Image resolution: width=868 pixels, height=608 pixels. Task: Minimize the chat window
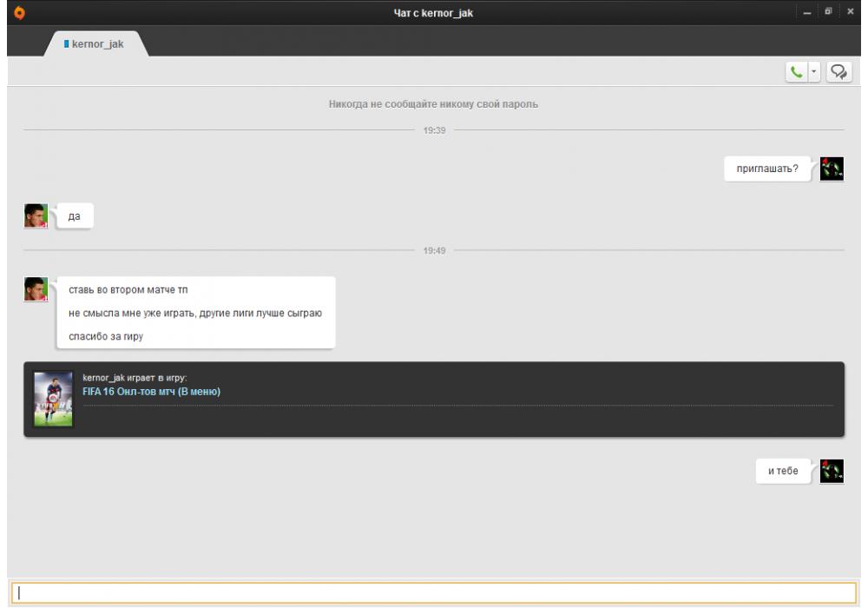(x=808, y=11)
